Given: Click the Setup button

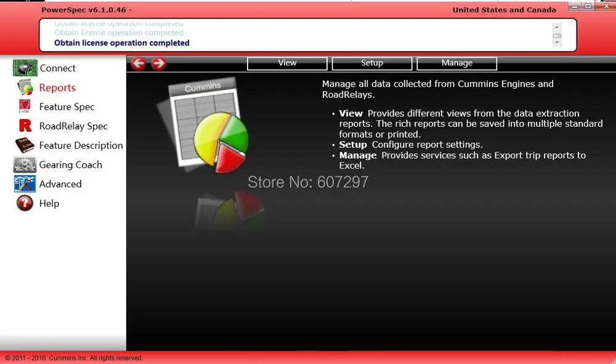Looking at the screenshot, I should [372, 63].
